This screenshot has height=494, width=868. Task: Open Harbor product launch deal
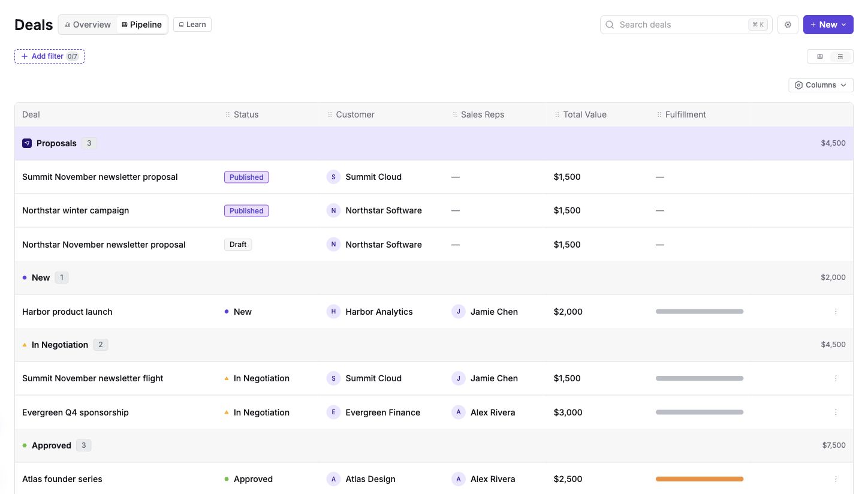[67, 312]
